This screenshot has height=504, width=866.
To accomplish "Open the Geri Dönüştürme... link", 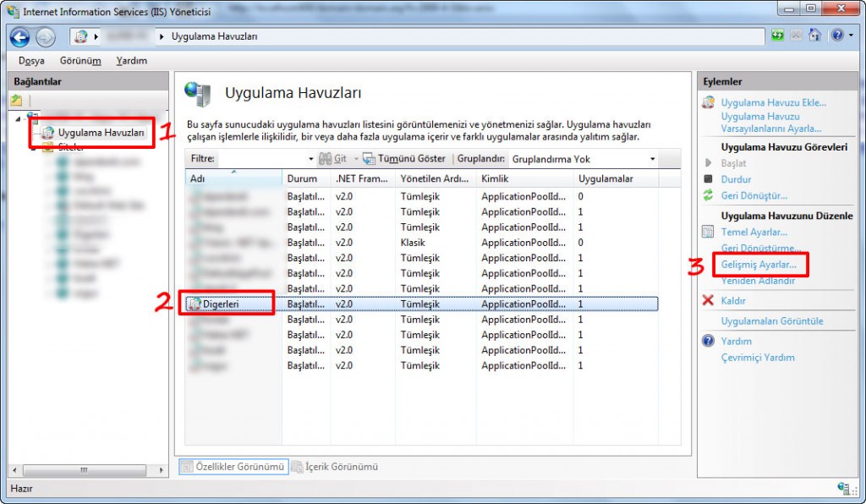I will click(761, 248).
